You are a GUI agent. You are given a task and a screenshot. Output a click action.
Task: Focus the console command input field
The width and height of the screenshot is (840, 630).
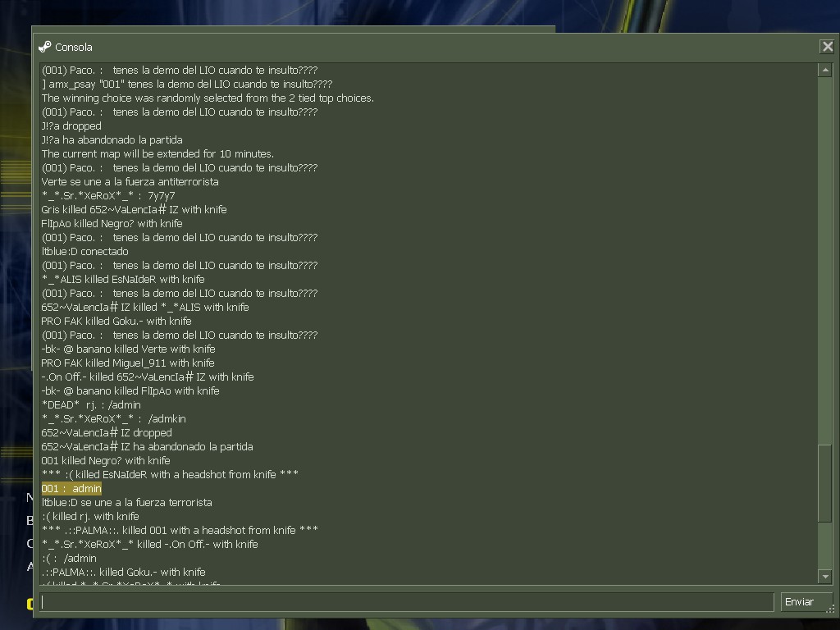(x=407, y=601)
